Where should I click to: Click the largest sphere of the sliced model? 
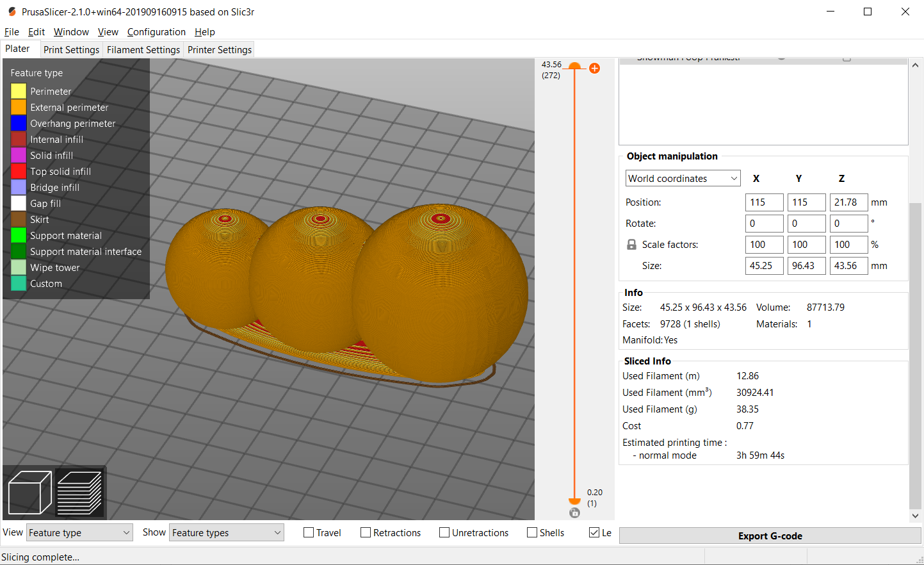click(441, 293)
